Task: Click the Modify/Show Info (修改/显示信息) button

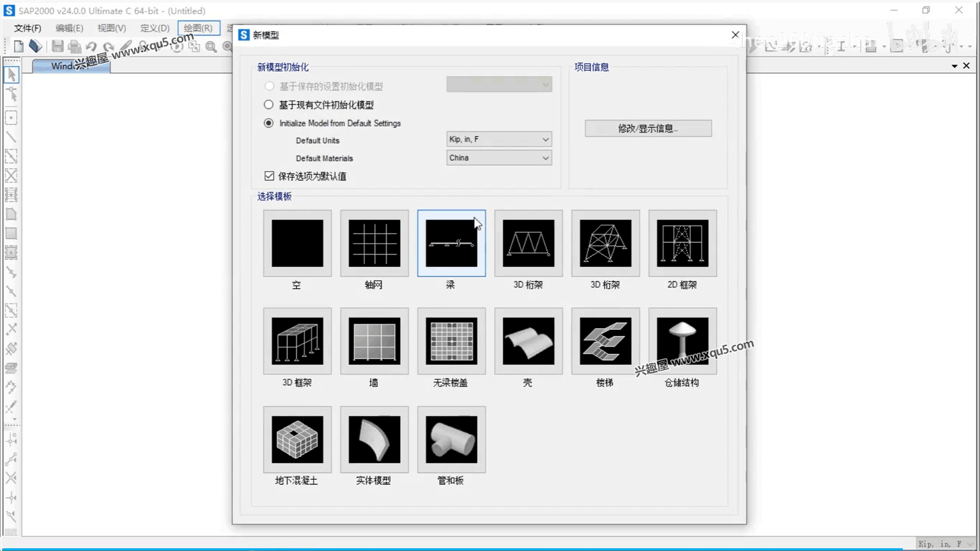Action: [648, 128]
